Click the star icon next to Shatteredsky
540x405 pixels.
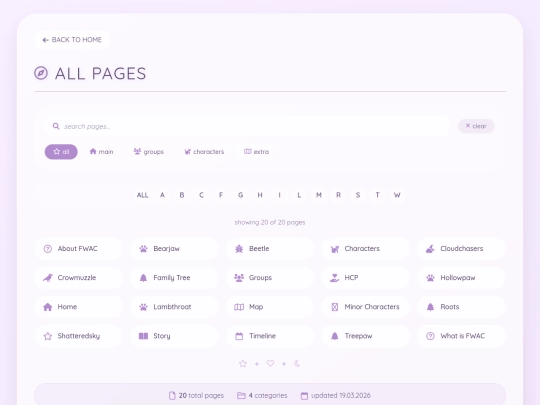48,336
